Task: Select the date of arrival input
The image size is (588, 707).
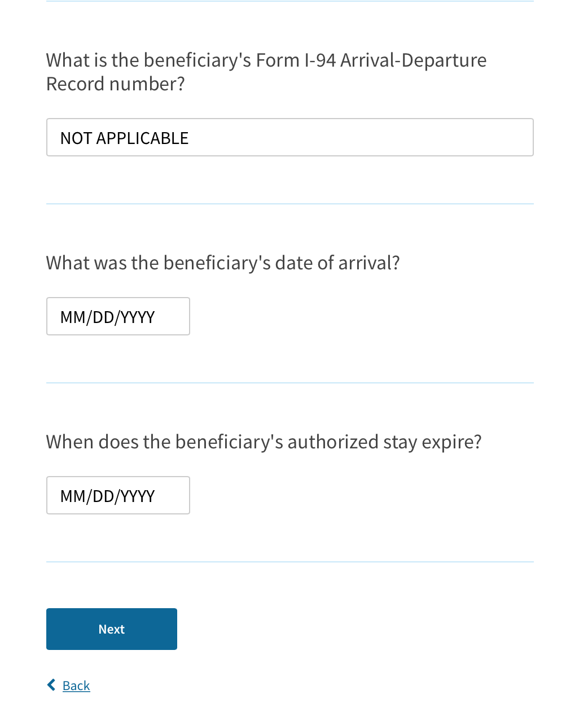Action: click(118, 316)
